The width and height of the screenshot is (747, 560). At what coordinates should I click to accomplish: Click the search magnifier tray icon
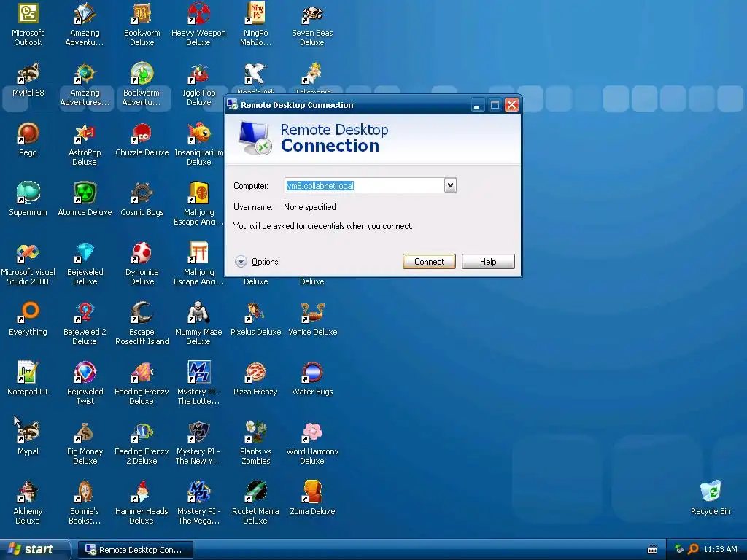pos(693,549)
